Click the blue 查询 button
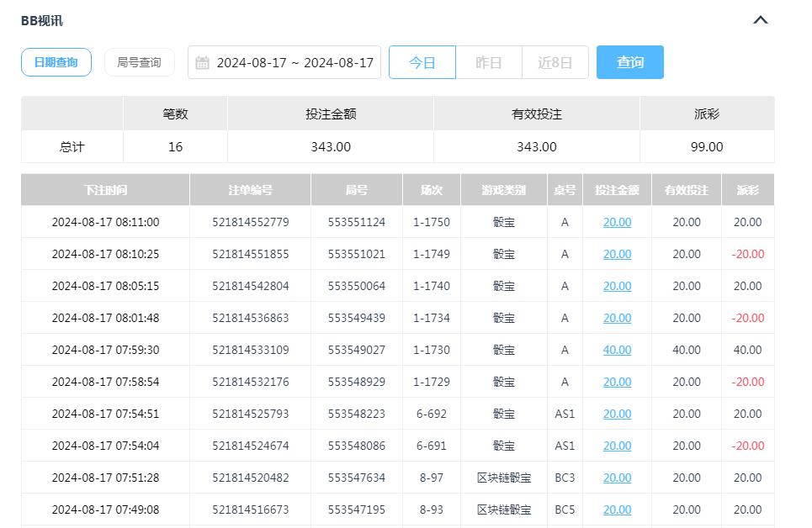812x528 pixels. tap(629, 61)
